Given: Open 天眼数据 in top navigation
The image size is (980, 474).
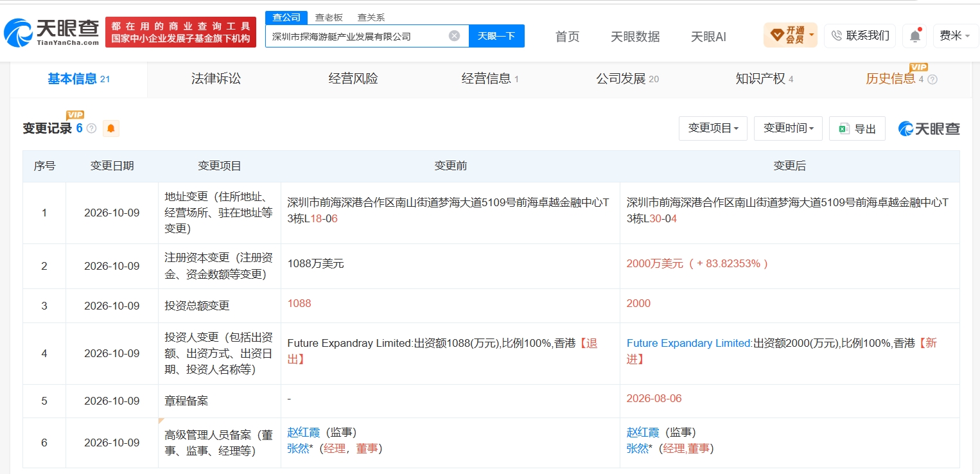Looking at the screenshot, I should 635,37.
